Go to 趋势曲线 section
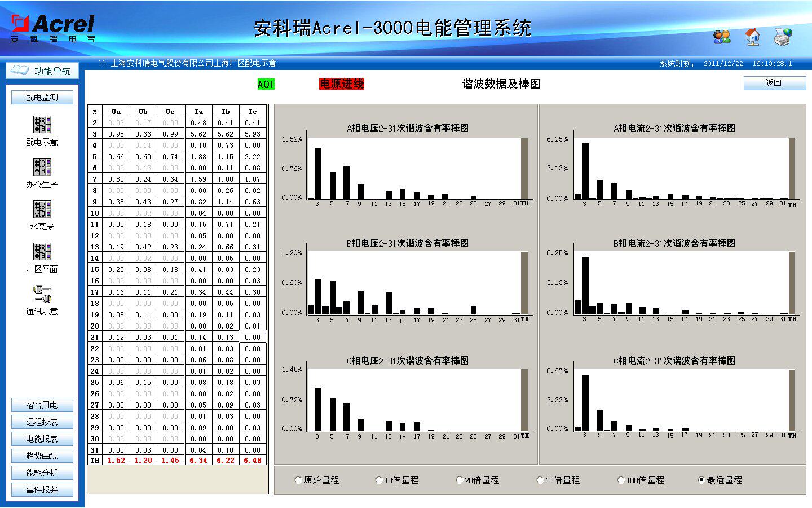 42,456
